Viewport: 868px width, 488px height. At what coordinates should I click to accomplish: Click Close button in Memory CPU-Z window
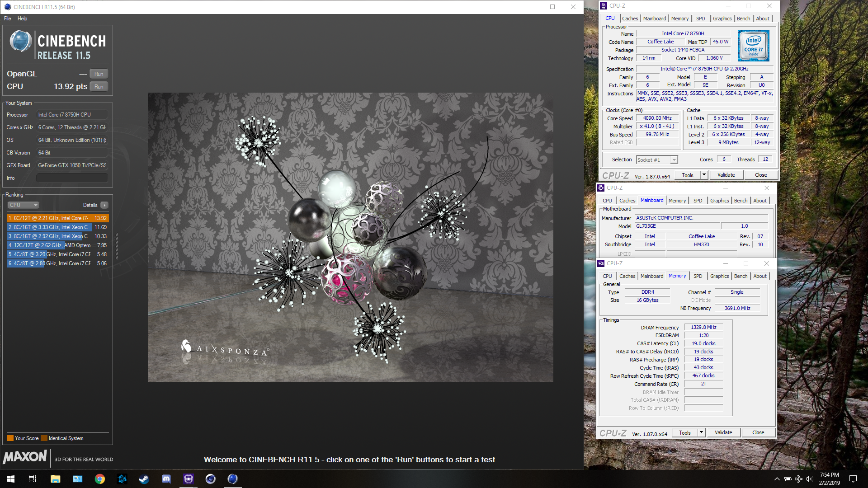pyautogui.click(x=758, y=433)
